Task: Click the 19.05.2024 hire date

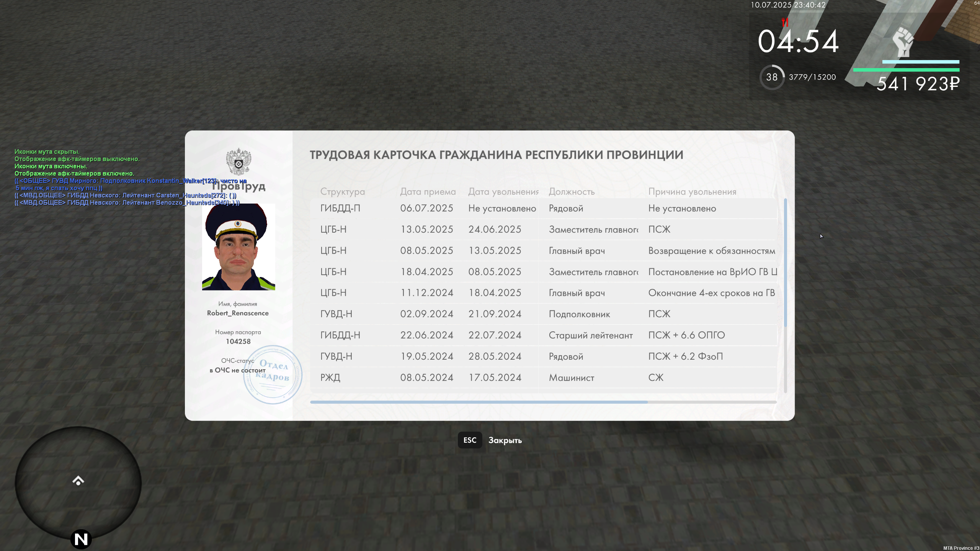Action: pos(426,357)
